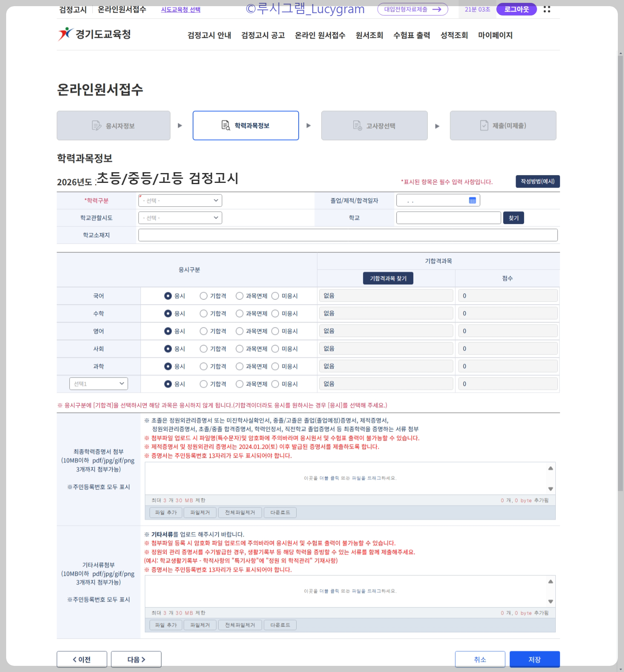Click 다운로드 under 최종학력증명서 첨부

[x=280, y=513]
